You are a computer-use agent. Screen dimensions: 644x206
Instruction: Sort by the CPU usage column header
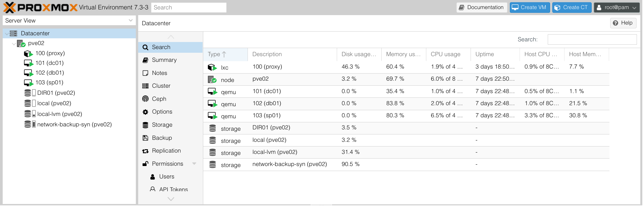click(448, 54)
